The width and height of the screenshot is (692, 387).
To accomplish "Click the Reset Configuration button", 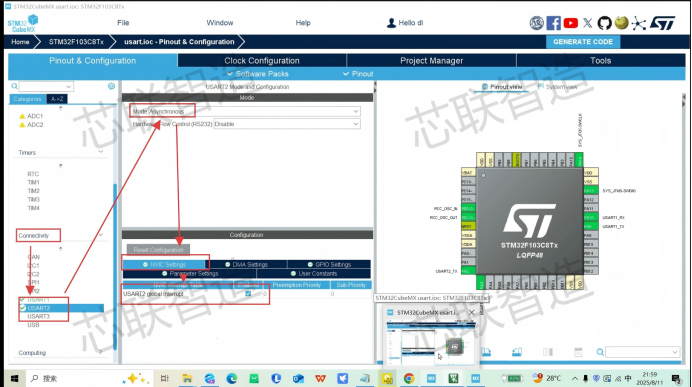I will [158, 250].
